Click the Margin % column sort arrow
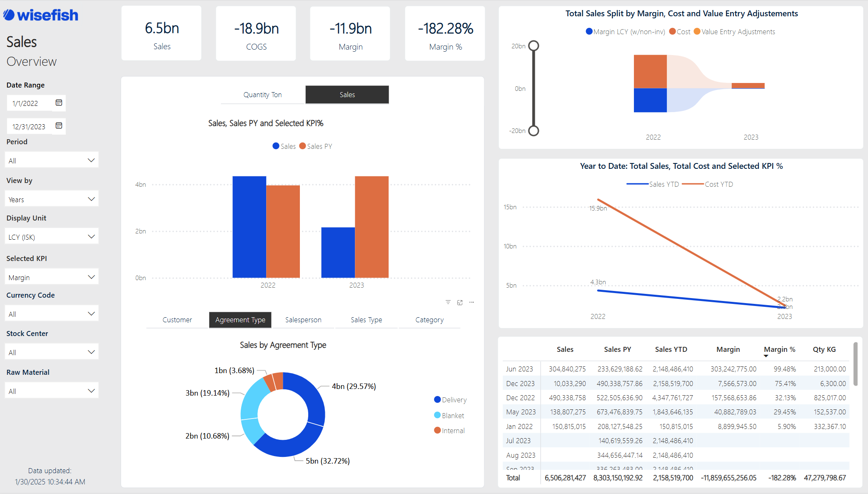The image size is (868, 494). click(766, 356)
